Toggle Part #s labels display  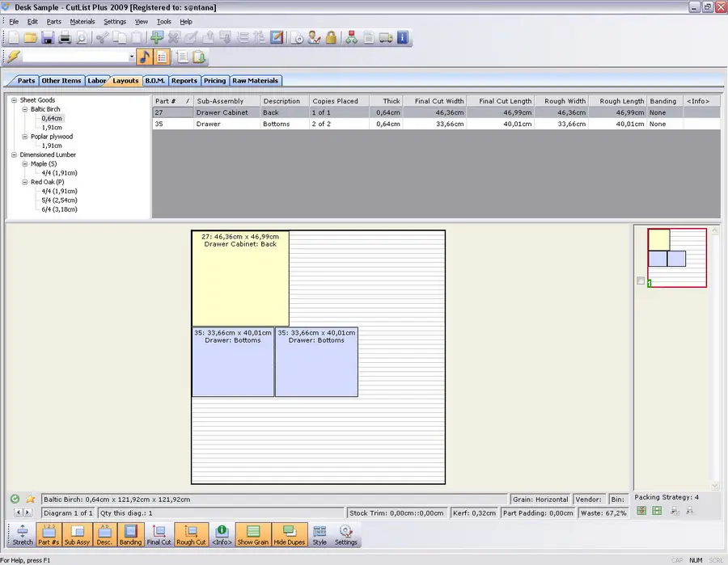[49, 535]
